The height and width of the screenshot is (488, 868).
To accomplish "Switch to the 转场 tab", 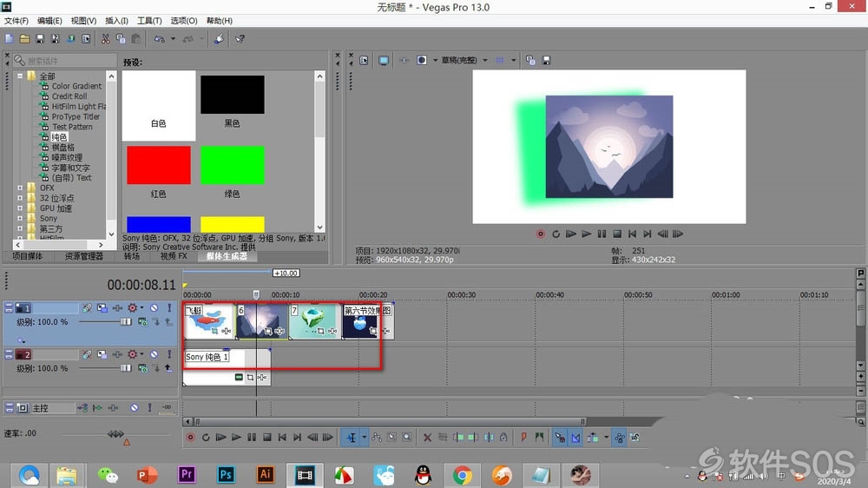I will pos(132,256).
